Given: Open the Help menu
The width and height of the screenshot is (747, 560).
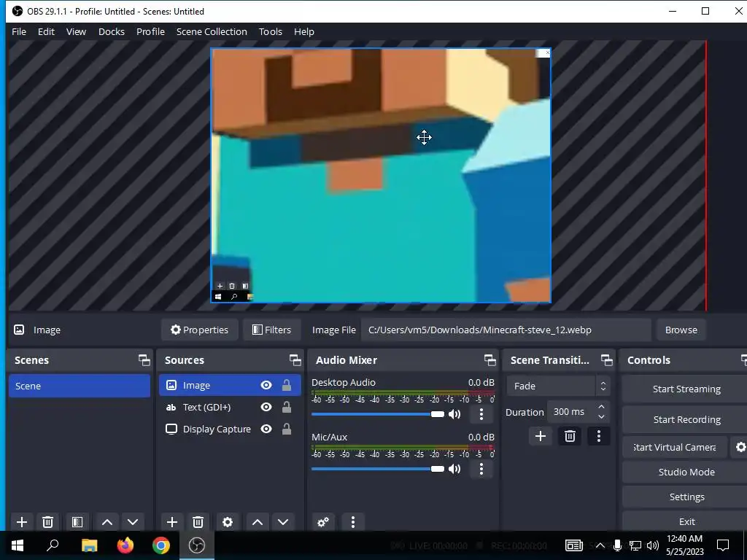Looking at the screenshot, I should coord(304,31).
